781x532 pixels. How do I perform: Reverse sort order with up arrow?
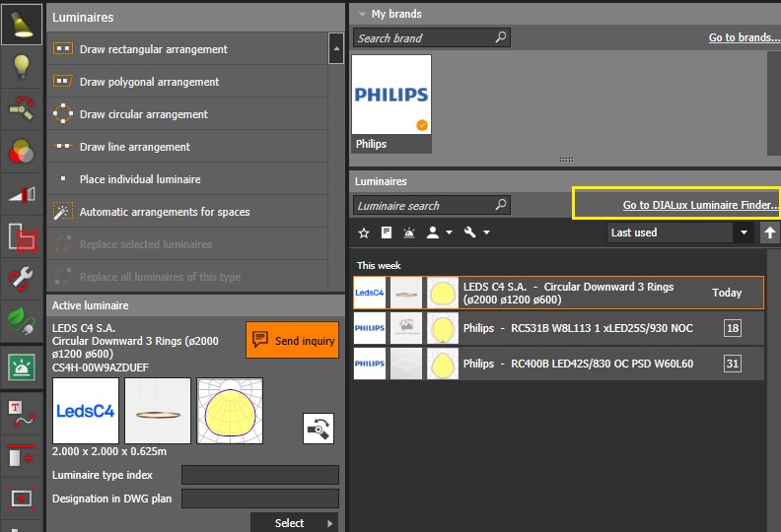(x=770, y=233)
